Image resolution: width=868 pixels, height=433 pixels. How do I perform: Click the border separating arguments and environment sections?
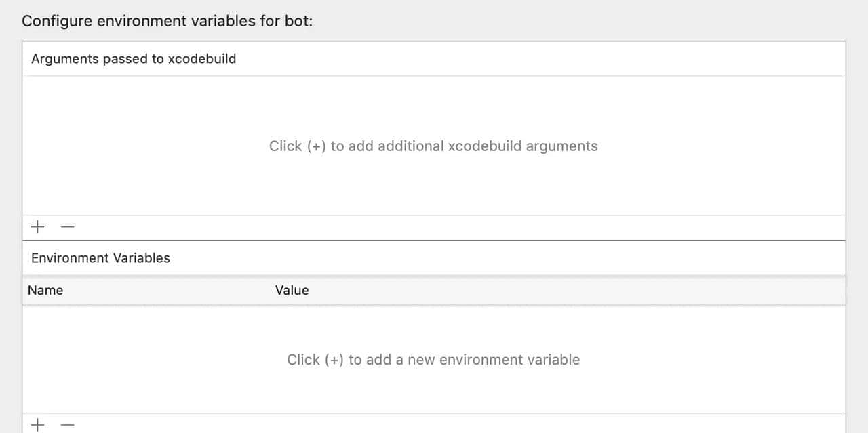coord(434,240)
